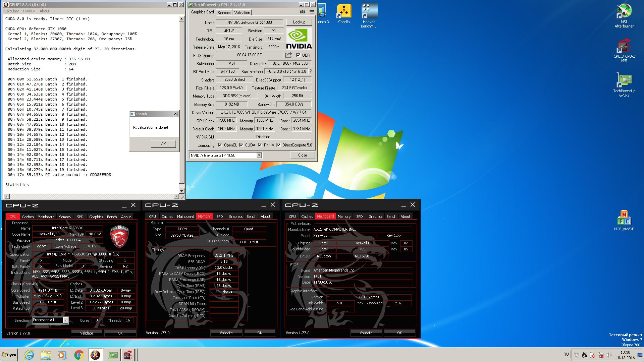644x362 pixels.
Task: Launch MSI Afterburner from the desktop
Action: pyautogui.click(x=624, y=15)
